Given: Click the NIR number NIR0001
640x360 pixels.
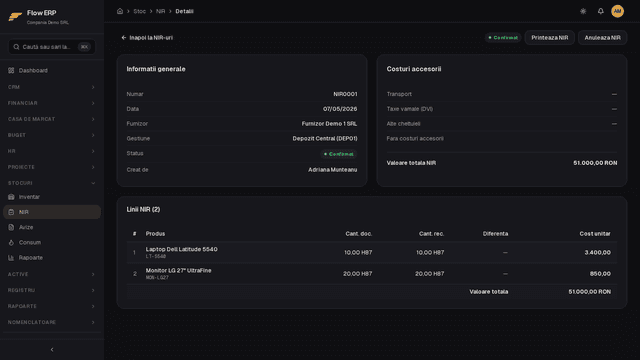Looking at the screenshot, I should (345, 94).
